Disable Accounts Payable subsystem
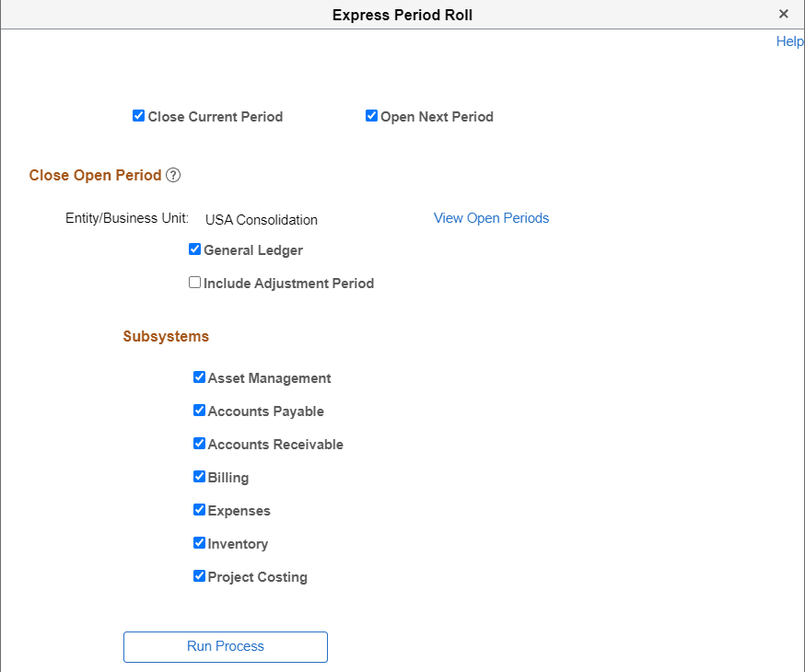Viewport: 805px width, 672px height. click(199, 410)
